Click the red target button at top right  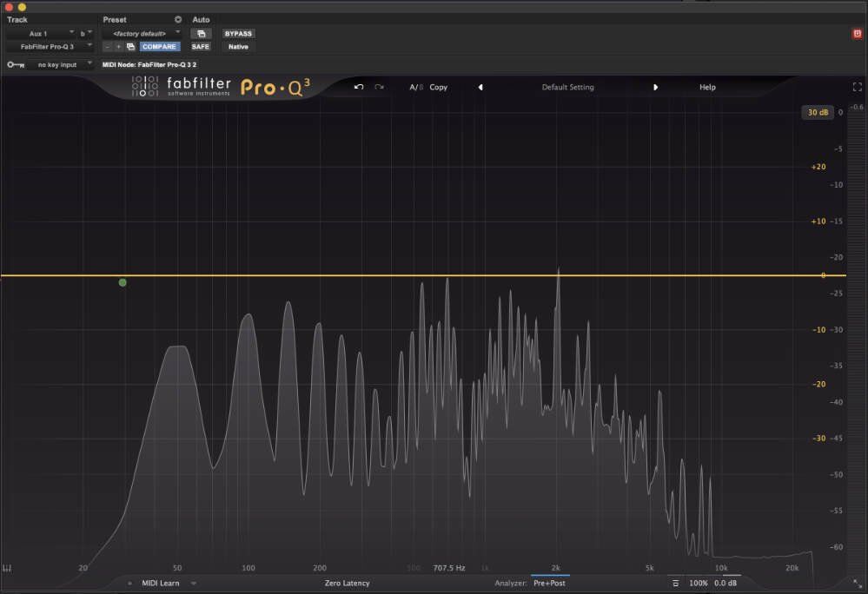click(x=857, y=34)
